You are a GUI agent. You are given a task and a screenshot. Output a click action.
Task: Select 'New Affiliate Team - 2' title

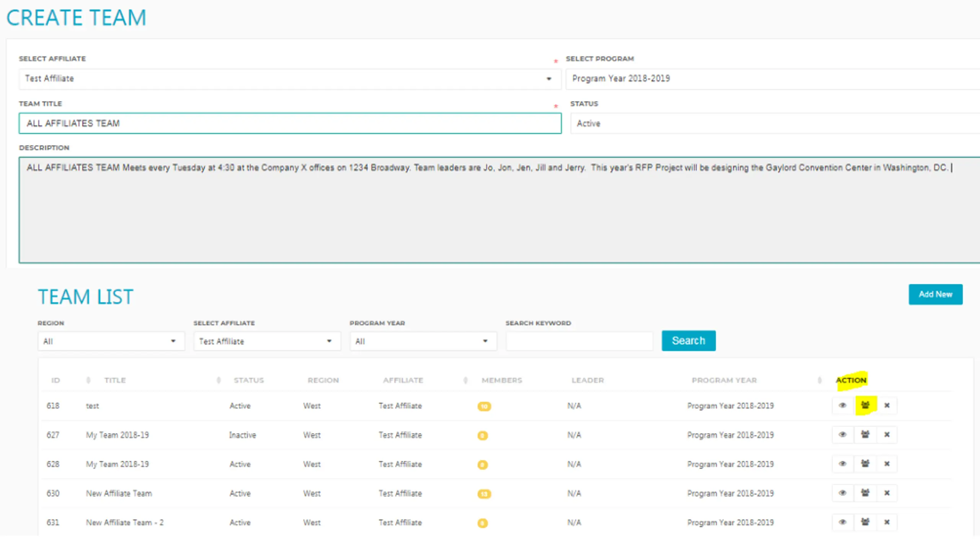124,522
